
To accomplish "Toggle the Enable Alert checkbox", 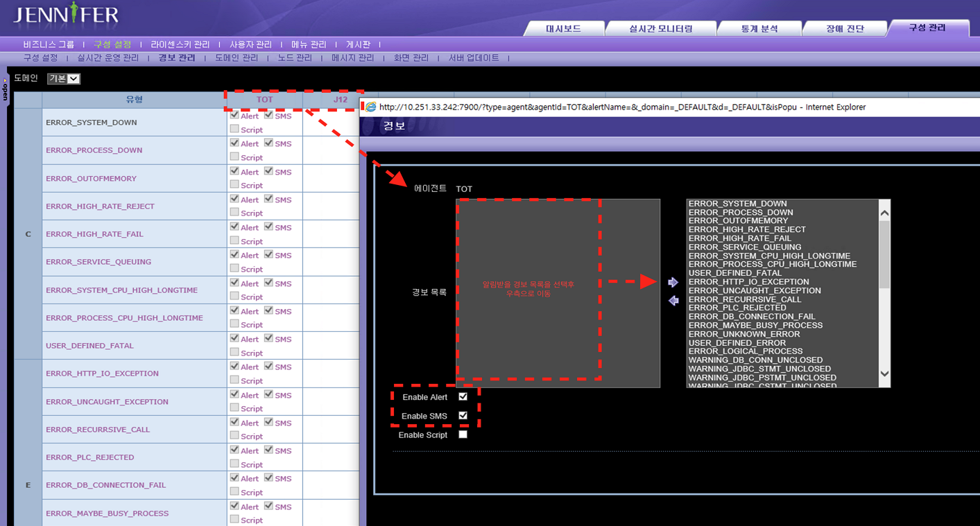I will click(463, 397).
